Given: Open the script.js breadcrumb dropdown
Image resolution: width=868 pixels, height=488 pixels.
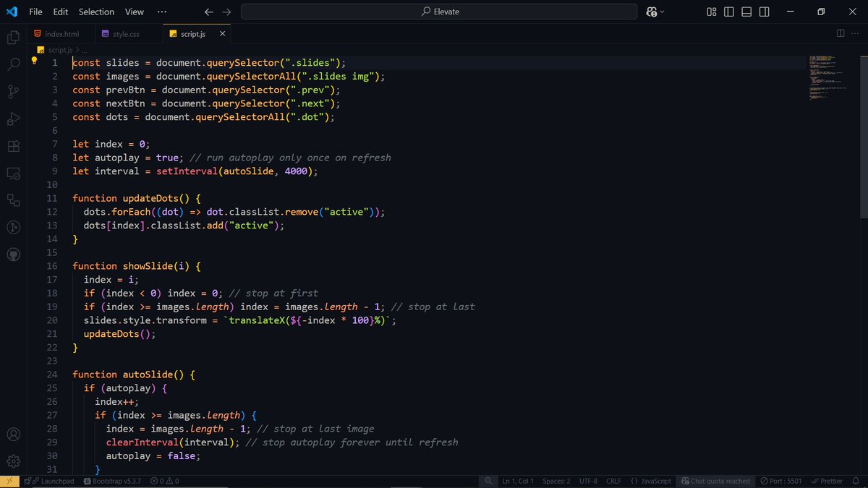Looking at the screenshot, I should [59, 50].
